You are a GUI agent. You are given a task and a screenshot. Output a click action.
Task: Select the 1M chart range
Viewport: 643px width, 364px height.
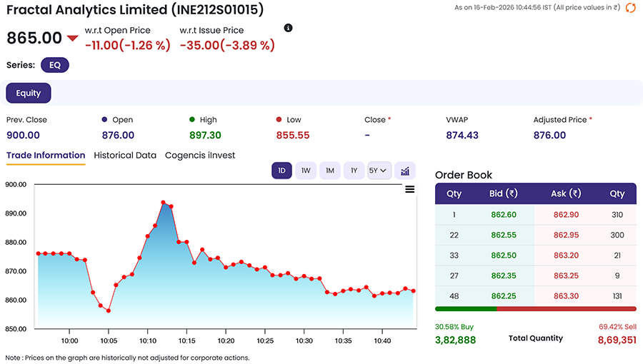click(x=330, y=171)
